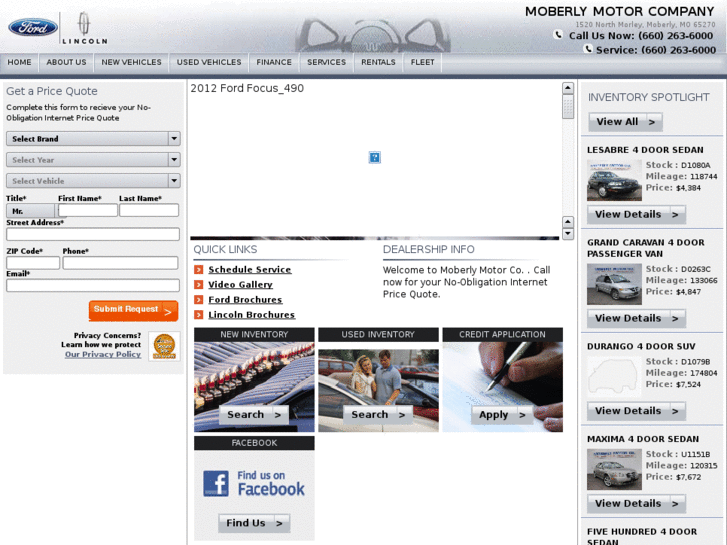Click Apply under Credit Application
Viewport: 727px width, 545px height.
pyautogui.click(x=502, y=415)
